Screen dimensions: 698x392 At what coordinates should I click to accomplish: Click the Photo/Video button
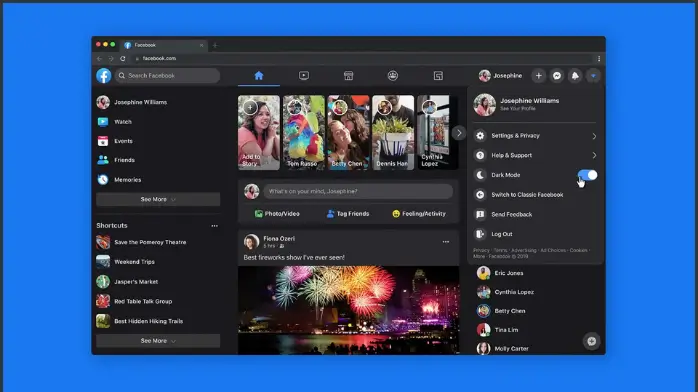point(277,214)
